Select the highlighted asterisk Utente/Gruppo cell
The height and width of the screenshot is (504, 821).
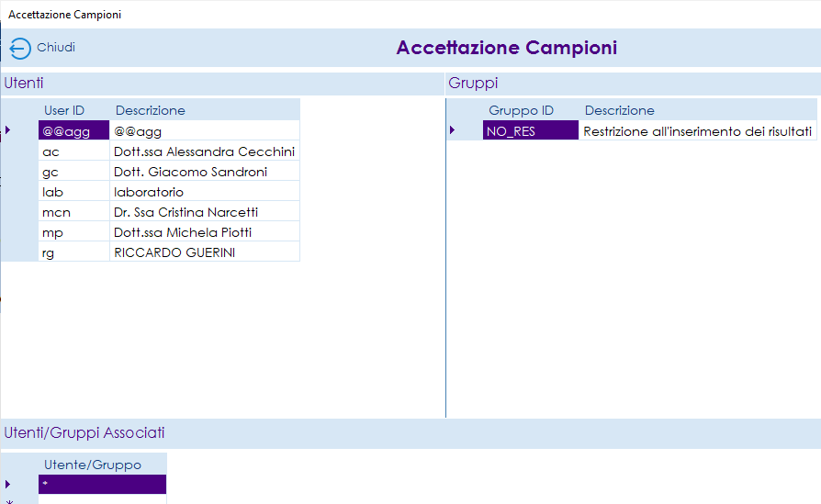pyautogui.click(x=103, y=484)
